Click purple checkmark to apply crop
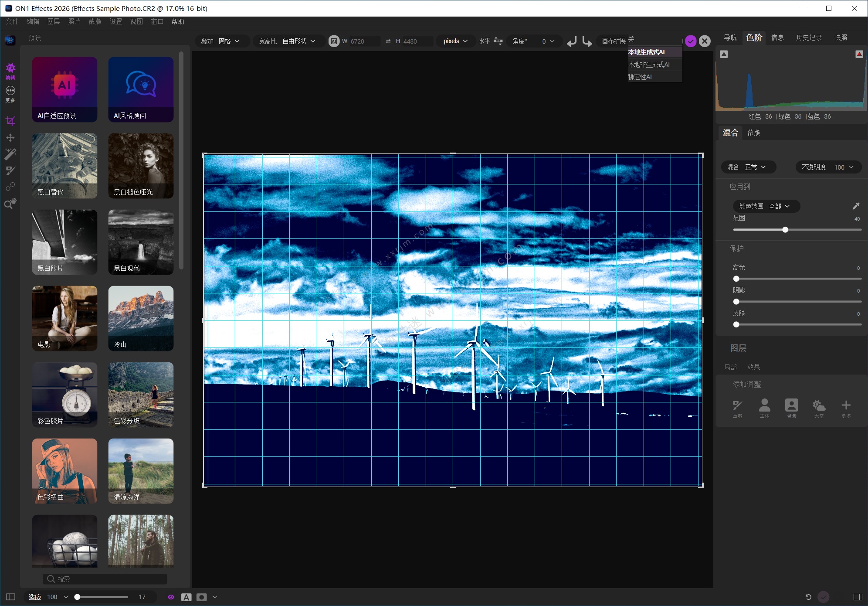The height and width of the screenshot is (606, 868). tap(691, 41)
